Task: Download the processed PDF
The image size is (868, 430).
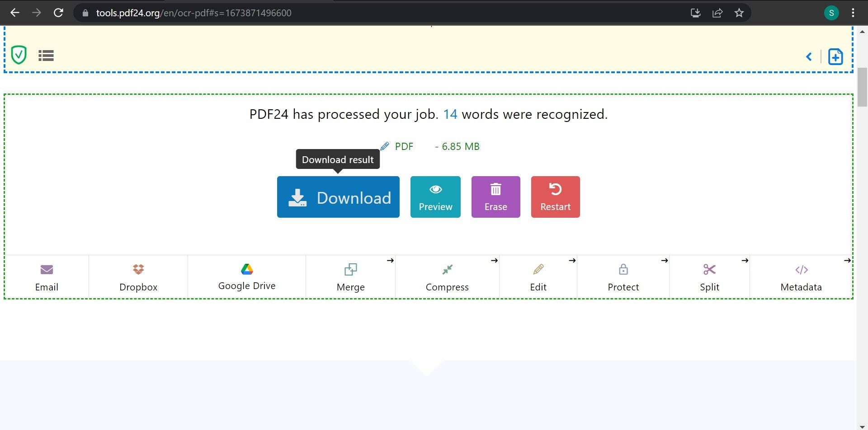Action: 338,197
